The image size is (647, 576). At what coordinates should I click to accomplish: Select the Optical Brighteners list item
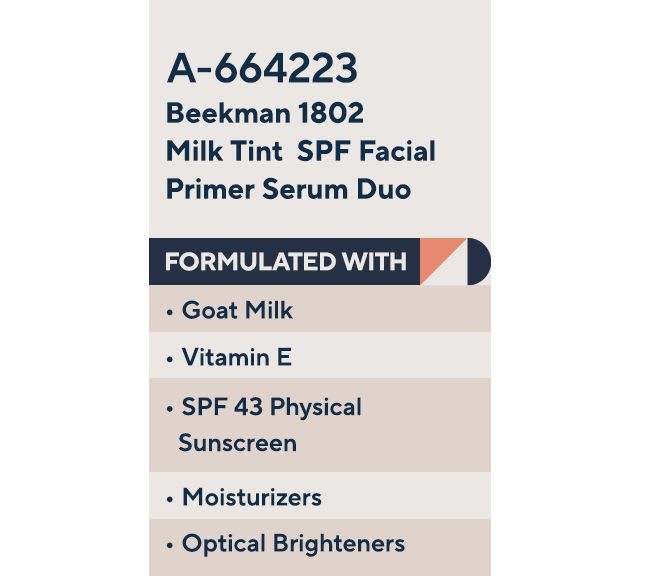click(293, 543)
